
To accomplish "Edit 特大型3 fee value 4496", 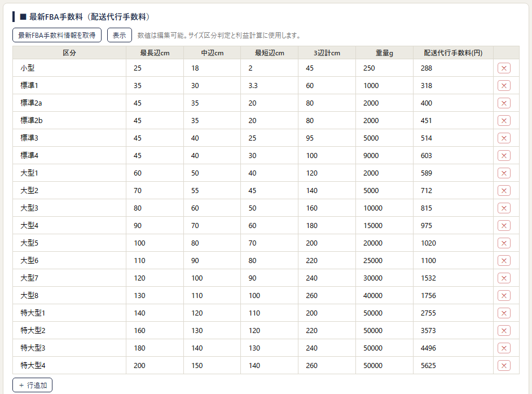I will coord(453,348).
